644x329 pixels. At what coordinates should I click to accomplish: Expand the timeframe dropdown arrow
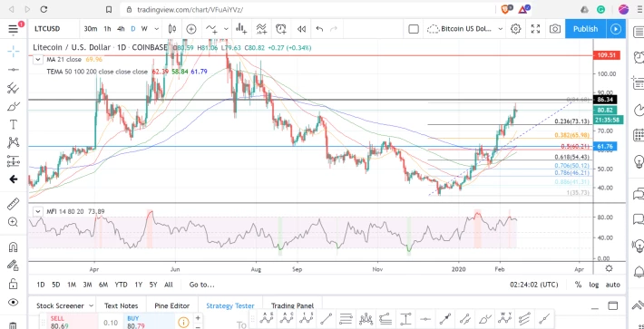coord(157,29)
